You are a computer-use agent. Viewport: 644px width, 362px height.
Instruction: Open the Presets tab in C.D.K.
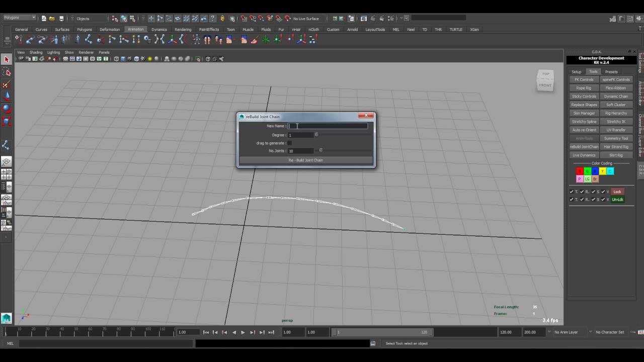point(611,72)
